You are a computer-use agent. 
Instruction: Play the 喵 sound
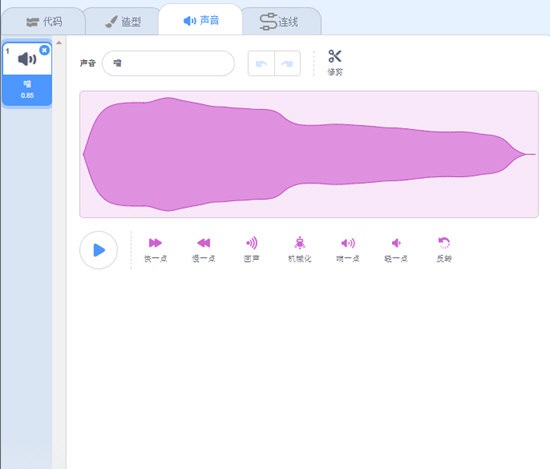click(99, 250)
